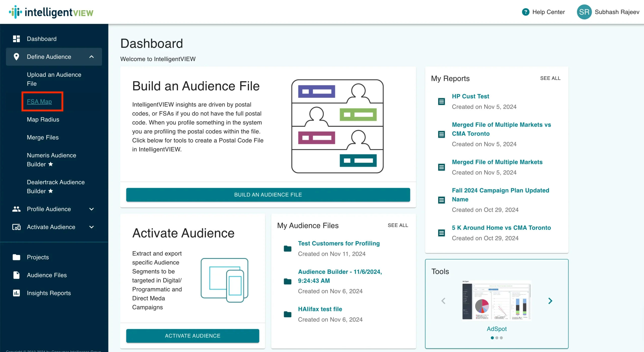The image size is (644, 352).
Task: Select the Define Audience location pin icon
Action: pyautogui.click(x=16, y=57)
